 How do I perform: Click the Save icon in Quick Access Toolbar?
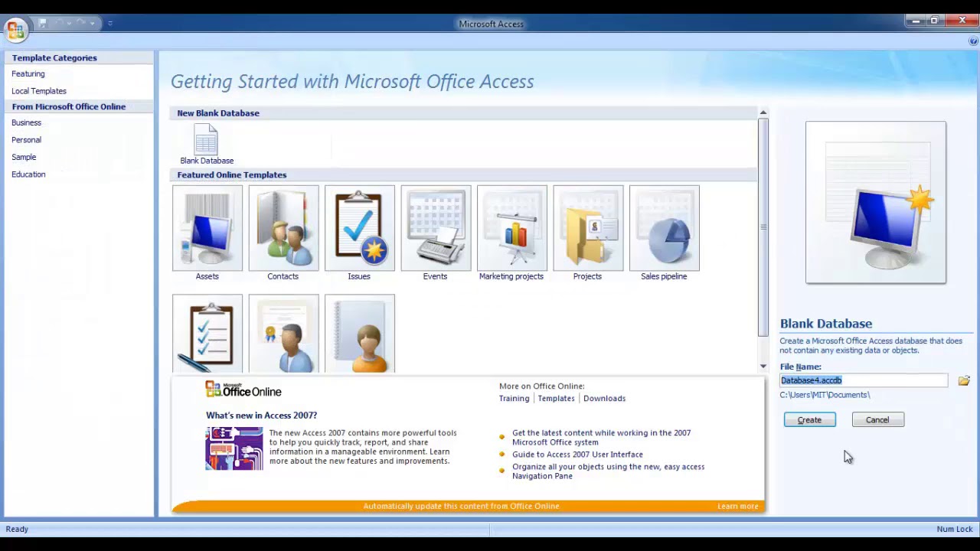[x=43, y=24]
